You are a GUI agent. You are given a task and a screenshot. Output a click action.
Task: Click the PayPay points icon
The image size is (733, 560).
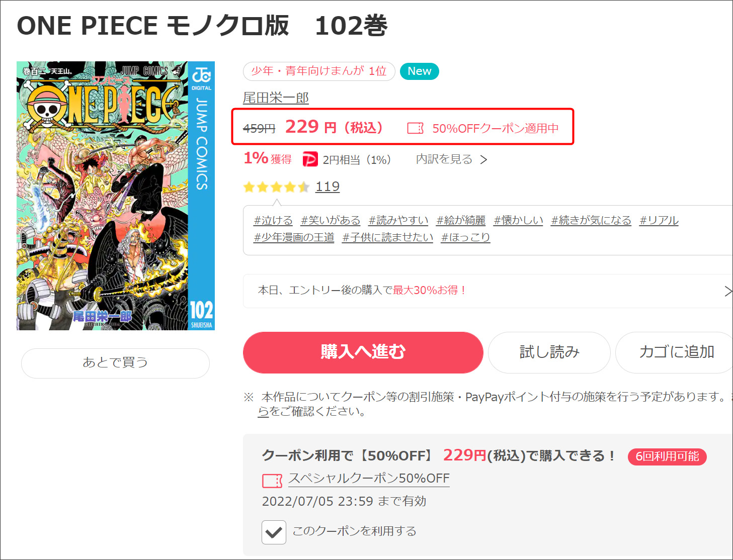click(310, 159)
